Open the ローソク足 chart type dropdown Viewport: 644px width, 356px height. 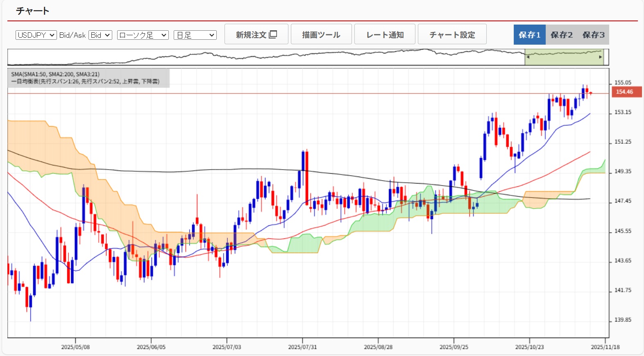pyautogui.click(x=143, y=35)
